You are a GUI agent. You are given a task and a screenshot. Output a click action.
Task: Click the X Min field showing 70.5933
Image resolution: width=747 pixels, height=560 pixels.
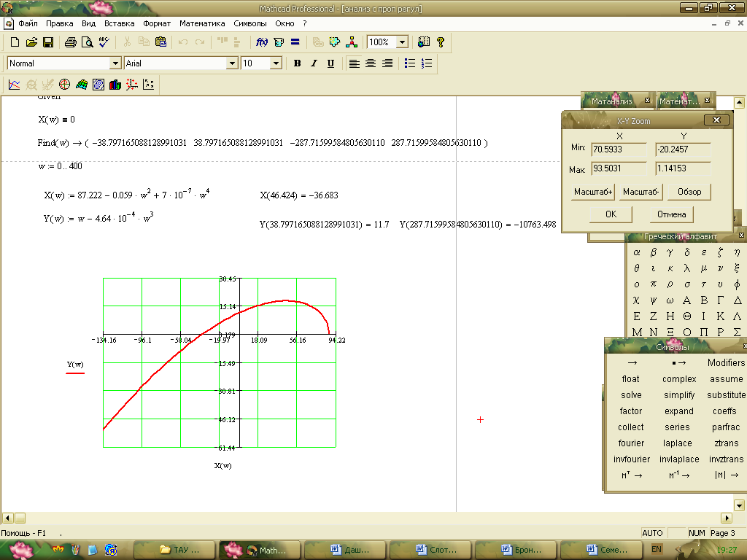(619, 149)
